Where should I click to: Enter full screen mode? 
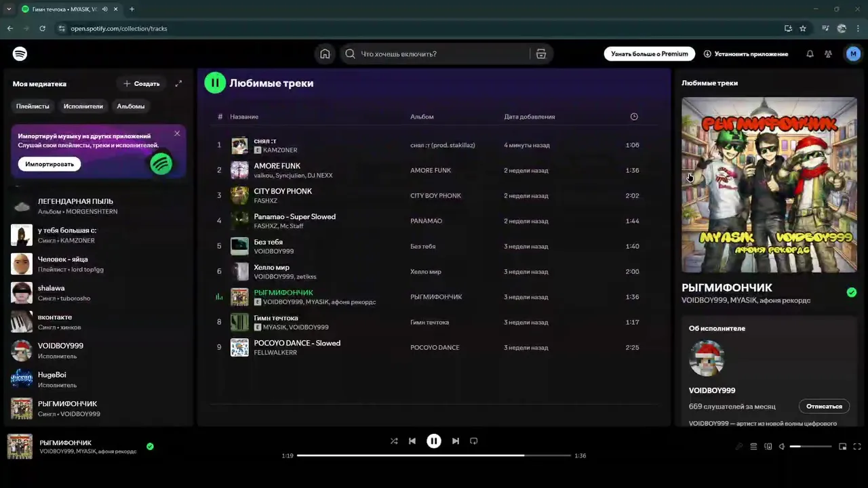(857, 446)
